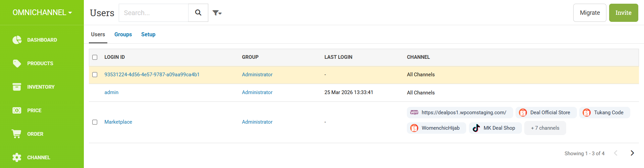Switch to the Groups tab
The image size is (644, 168).
(x=123, y=35)
